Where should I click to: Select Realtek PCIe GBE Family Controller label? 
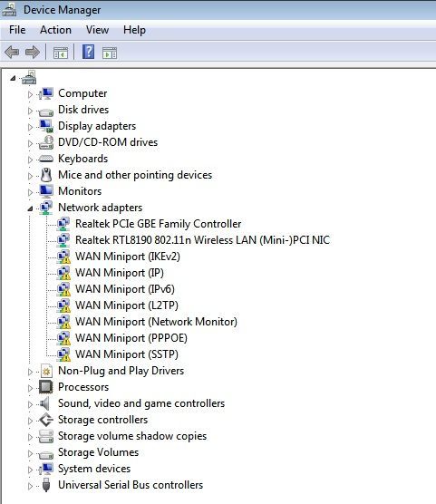pos(159,224)
